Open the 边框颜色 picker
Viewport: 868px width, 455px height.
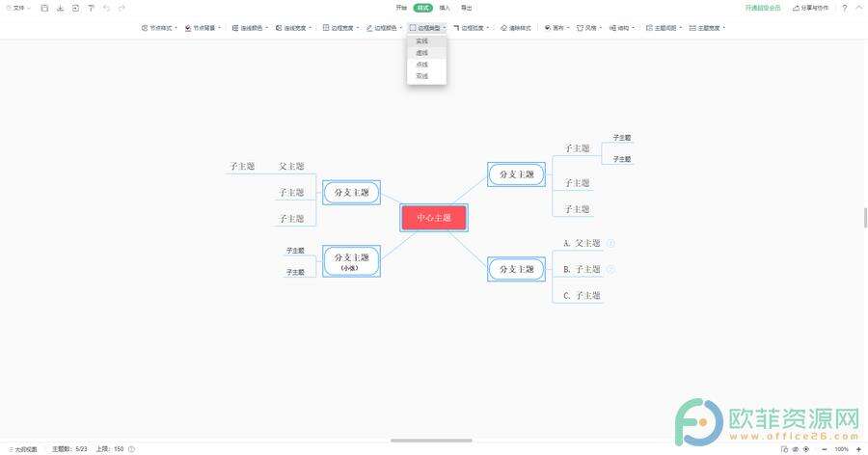[x=384, y=28]
